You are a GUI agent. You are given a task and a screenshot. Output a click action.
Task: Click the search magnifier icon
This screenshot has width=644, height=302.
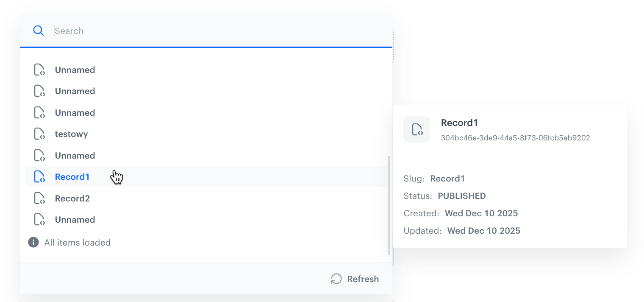[x=39, y=31]
